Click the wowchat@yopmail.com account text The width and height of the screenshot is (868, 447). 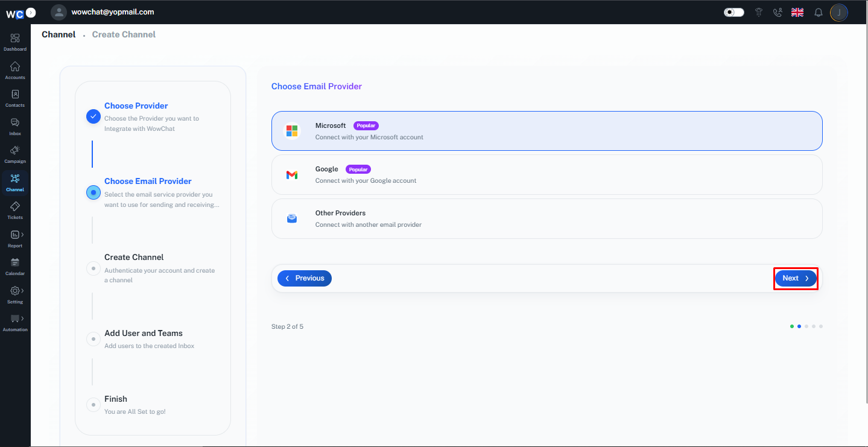pos(112,11)
